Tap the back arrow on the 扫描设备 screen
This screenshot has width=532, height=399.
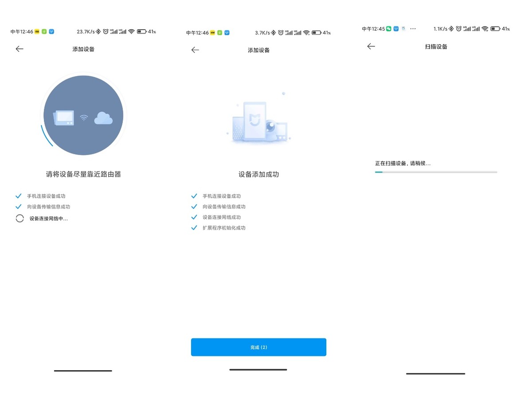point(371,46)
